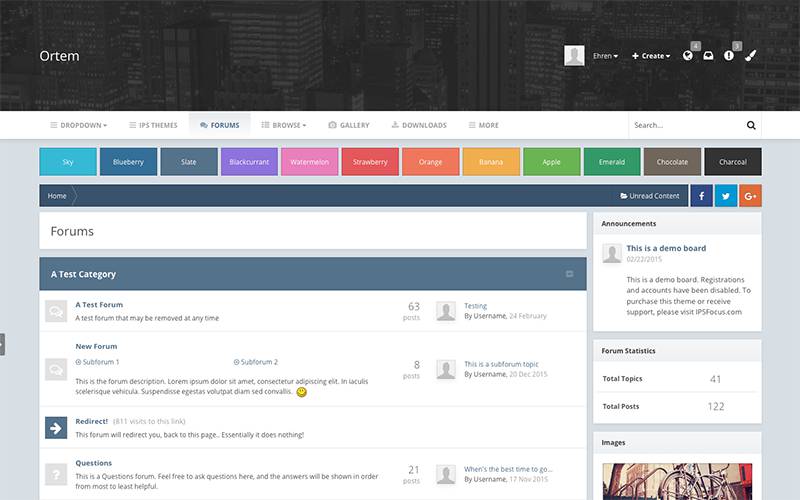Viewport: 800px width, 500px height.
Task: Choose the Blackcurrant color swatch
Action: pyautogui.click(x=249, y=162)
